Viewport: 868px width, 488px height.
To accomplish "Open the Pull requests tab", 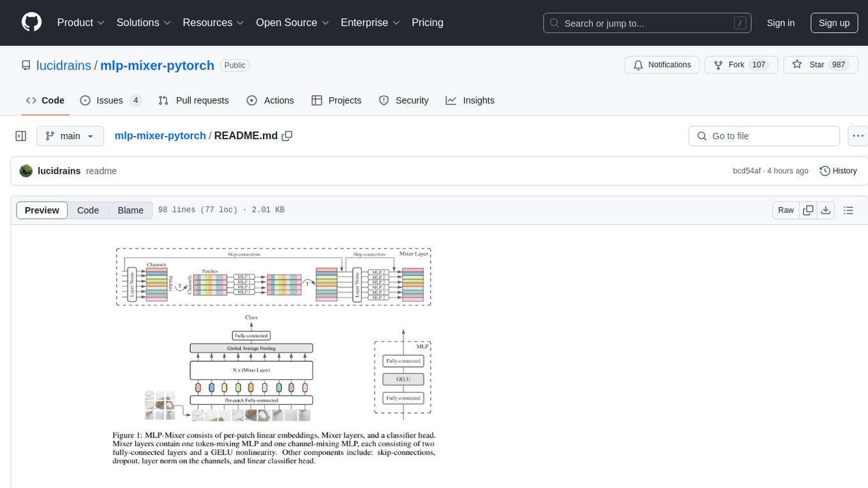I will tap(193, 100).
